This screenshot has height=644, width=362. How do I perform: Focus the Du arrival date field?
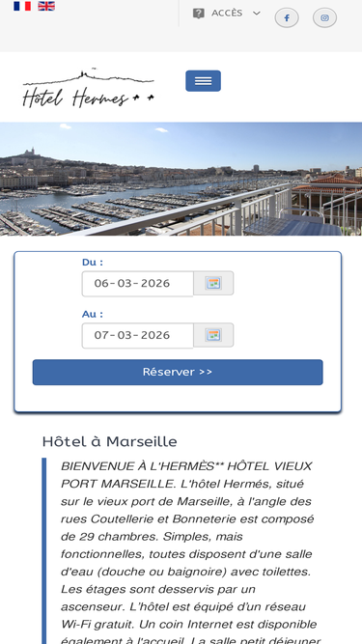137,284
